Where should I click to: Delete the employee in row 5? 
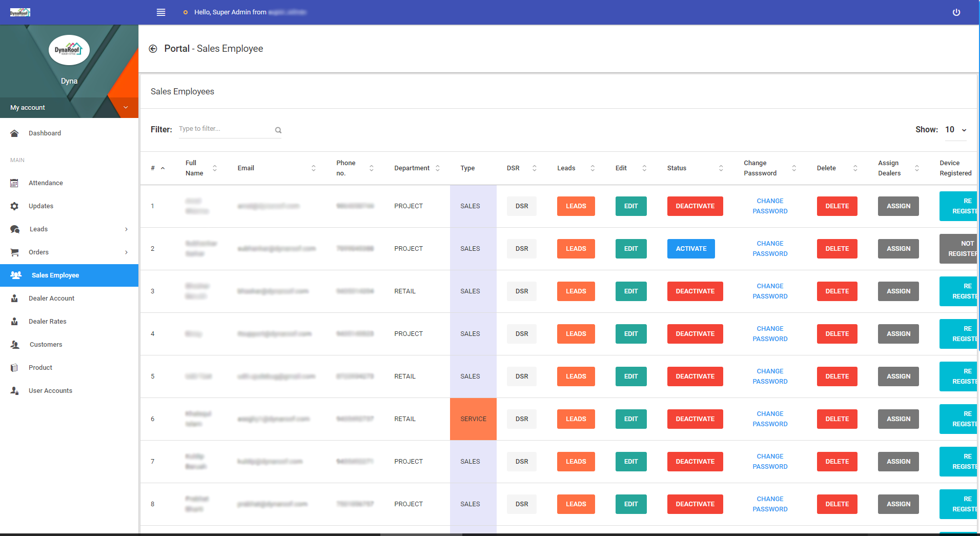coord(836,376)
